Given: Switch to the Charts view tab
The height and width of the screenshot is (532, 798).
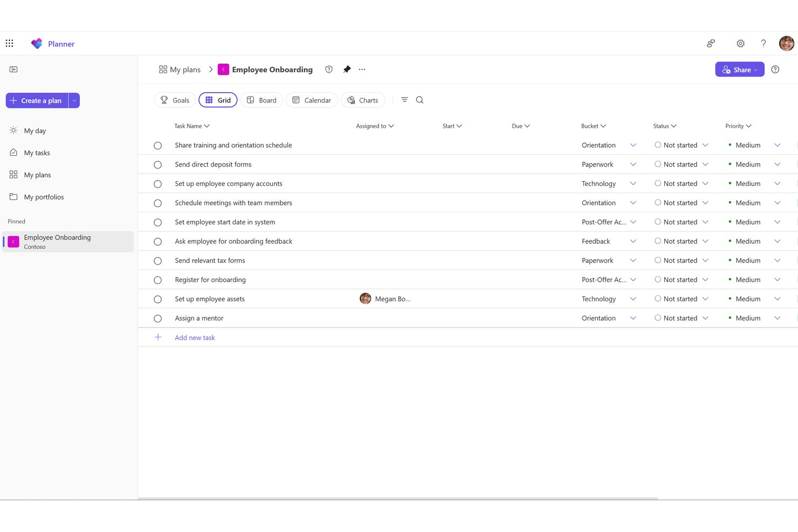Looking at the screenshot, I should coord(363,100).
